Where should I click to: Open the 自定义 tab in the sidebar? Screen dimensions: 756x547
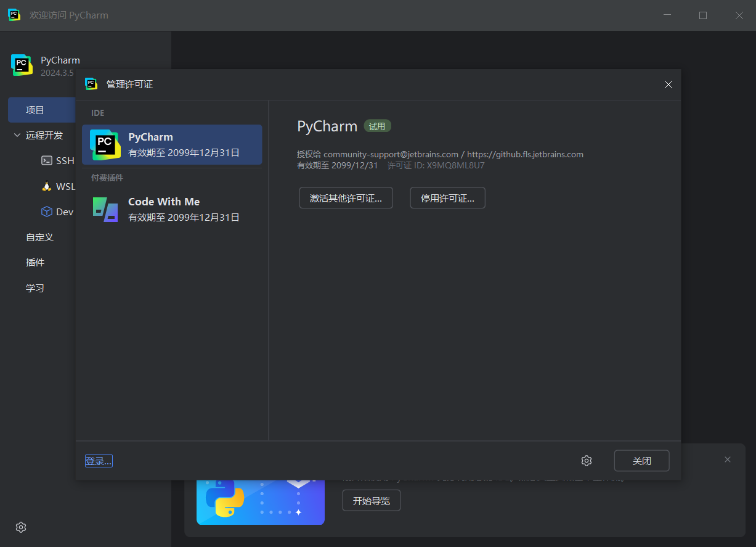[x=39, y=237]
